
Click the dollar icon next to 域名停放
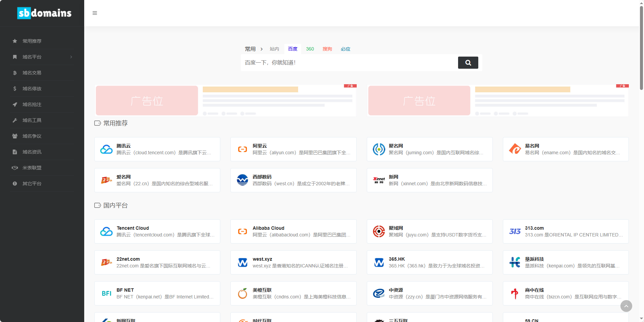point(15,89)
